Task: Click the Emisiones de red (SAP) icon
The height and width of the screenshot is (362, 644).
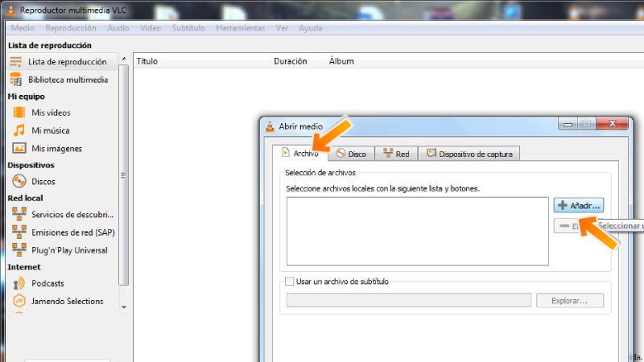Action: click(x=19, y=232)
